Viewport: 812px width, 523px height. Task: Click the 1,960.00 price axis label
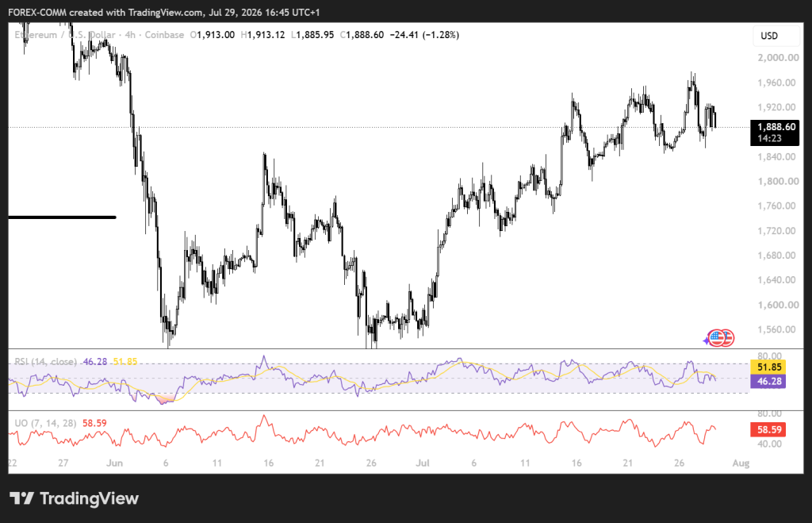point(776,83)
